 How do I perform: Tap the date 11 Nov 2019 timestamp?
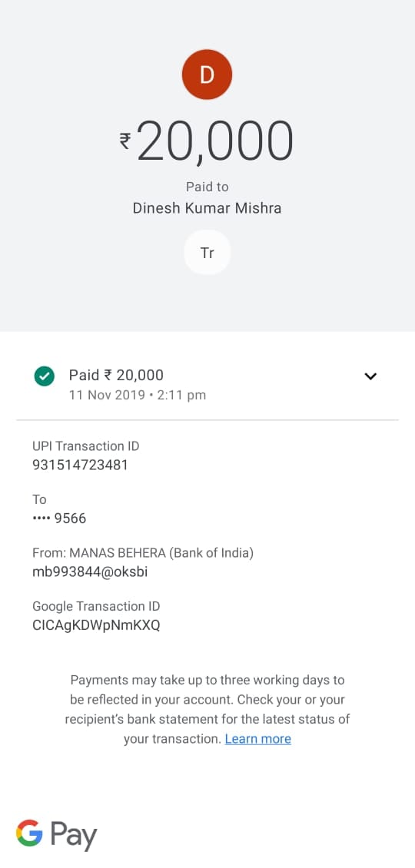click(138, 396)
